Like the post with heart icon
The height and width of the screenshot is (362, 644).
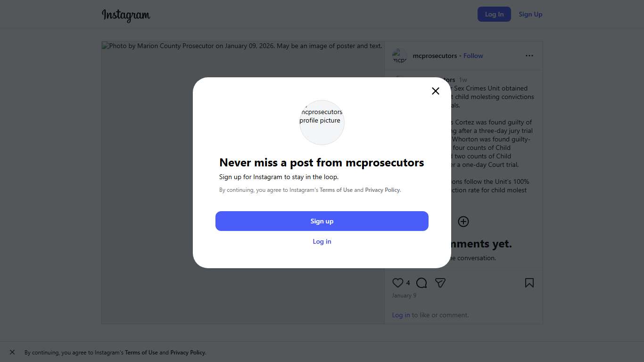coord(398,283)
